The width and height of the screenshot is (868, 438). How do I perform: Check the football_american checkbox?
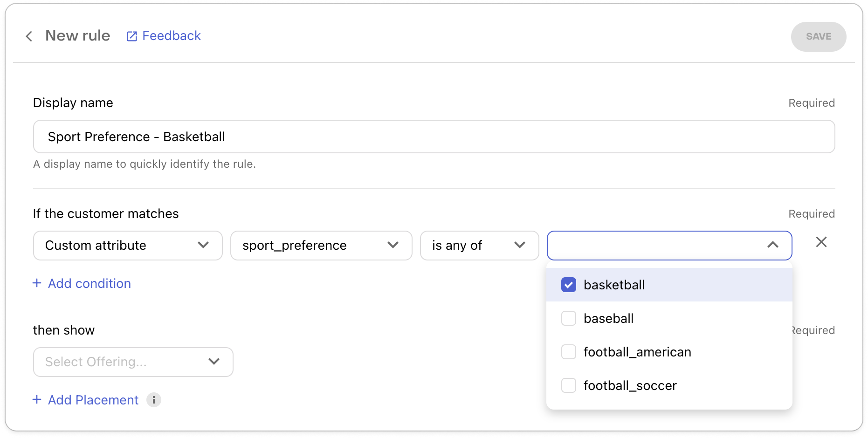tap(569, 352)
